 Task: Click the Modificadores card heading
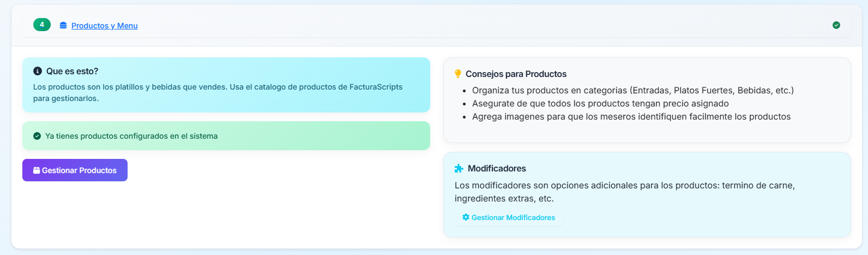click(497, 168)
